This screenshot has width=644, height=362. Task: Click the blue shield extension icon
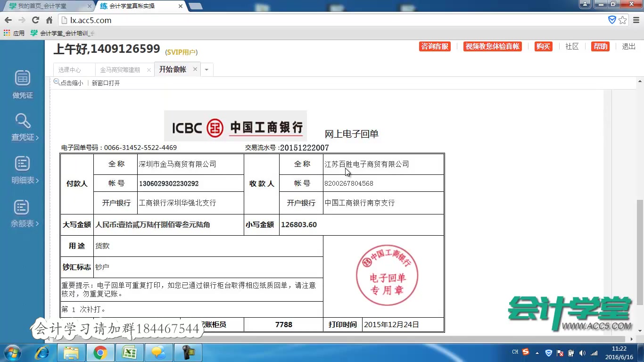(x=612, y=20)
